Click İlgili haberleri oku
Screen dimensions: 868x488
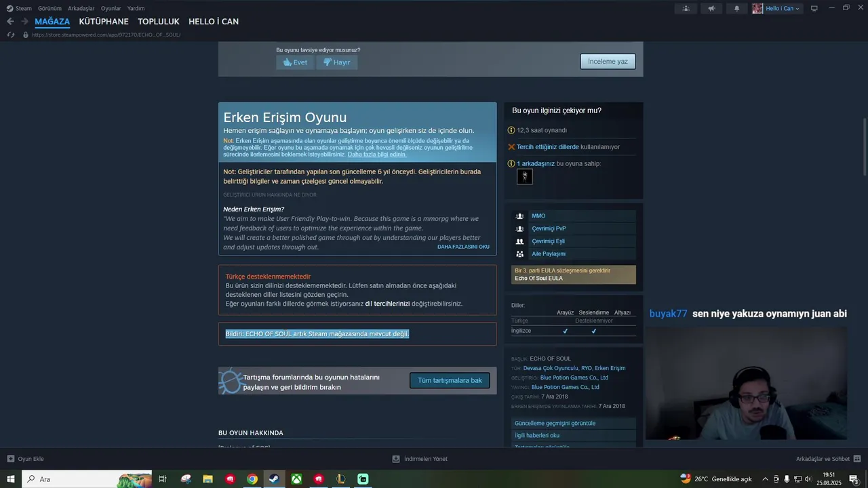coord(574,435)
